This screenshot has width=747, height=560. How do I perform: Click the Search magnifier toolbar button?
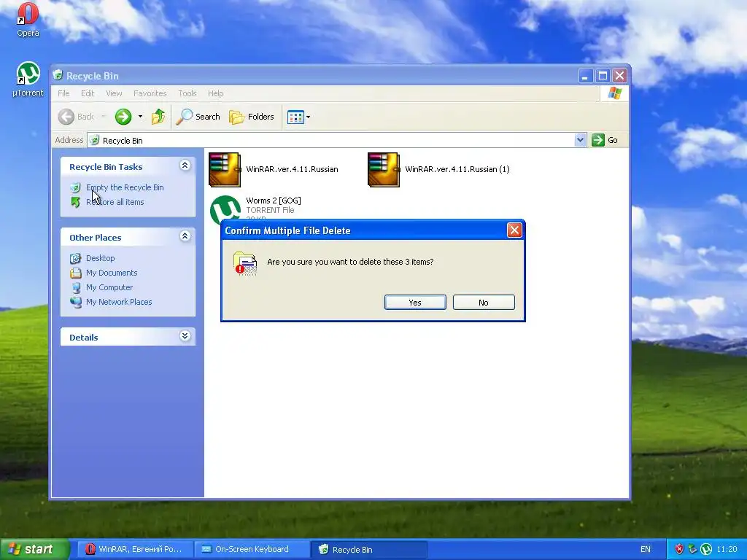(198, 117)
